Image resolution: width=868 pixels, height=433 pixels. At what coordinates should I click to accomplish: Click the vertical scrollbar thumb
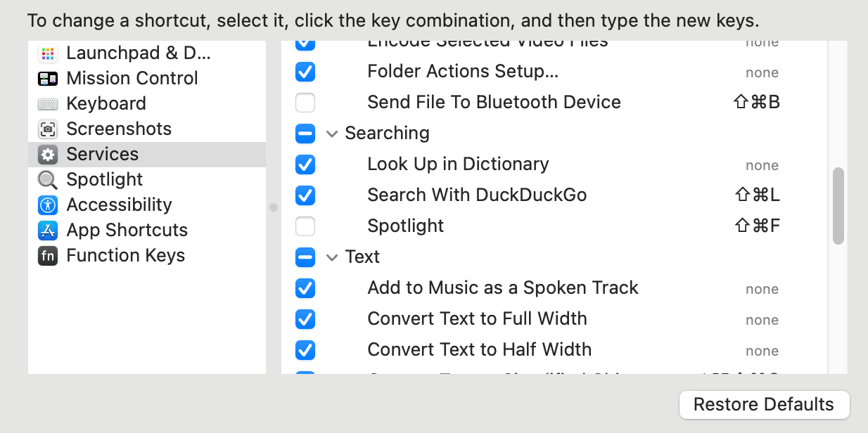click(x=838, y=205)
